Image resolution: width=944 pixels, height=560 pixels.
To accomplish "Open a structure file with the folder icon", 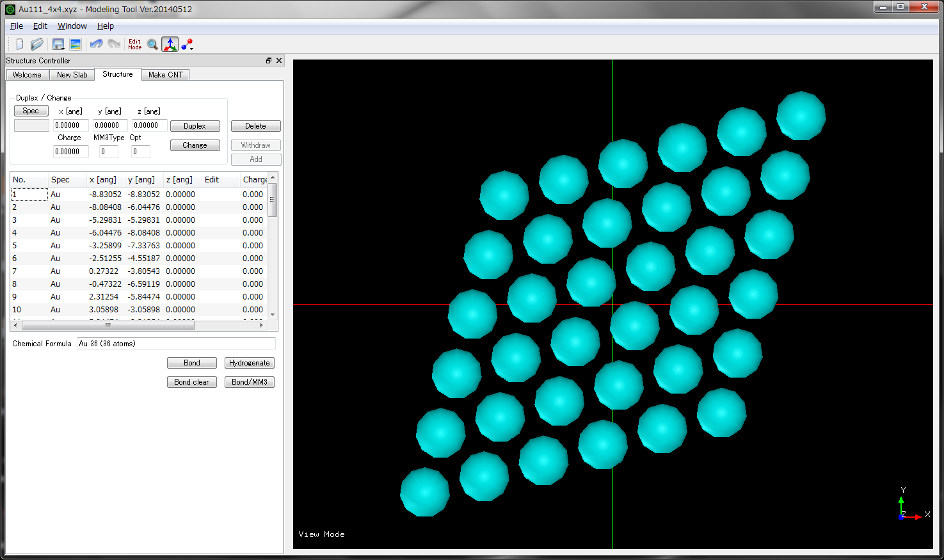I will coord(37,44).
